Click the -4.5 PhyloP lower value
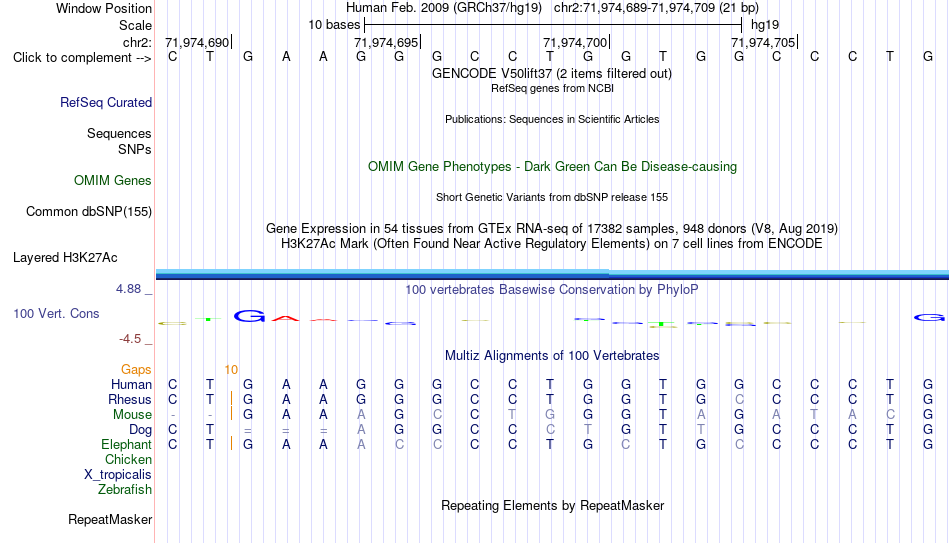This screenshot has width=950, height=543. pos(130,339)
